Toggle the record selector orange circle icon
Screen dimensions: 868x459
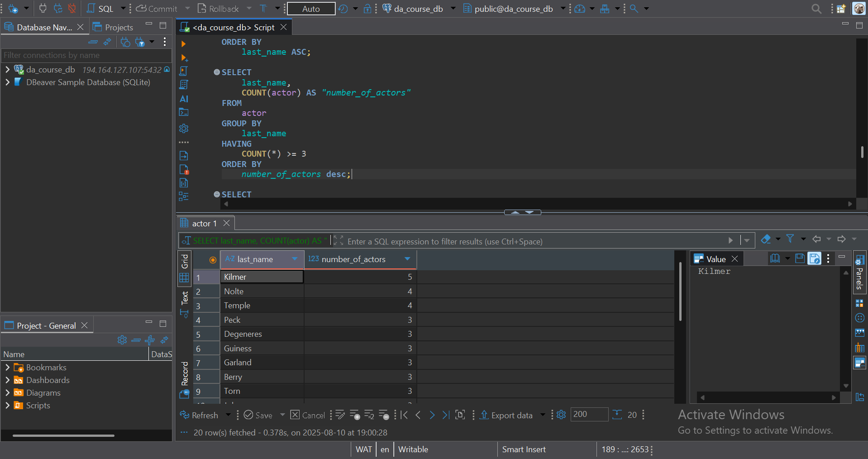tap(213, 260)
